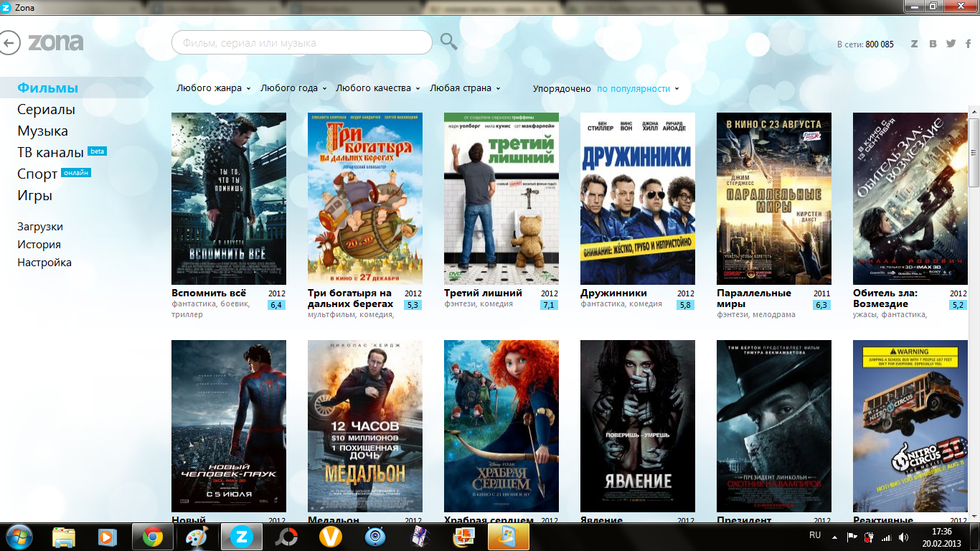Click the Zona taskbar button
This screenshot has width=980, height=551.
click(242, 537)
